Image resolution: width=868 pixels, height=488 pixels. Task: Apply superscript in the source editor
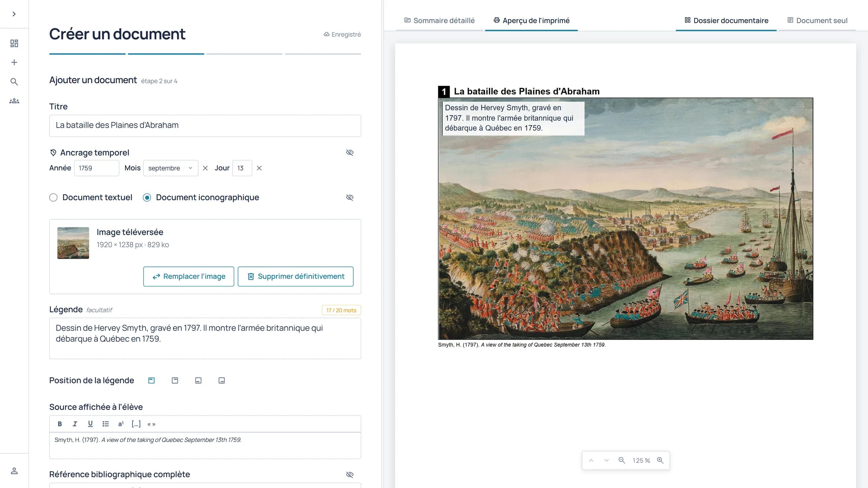point(121,424)
